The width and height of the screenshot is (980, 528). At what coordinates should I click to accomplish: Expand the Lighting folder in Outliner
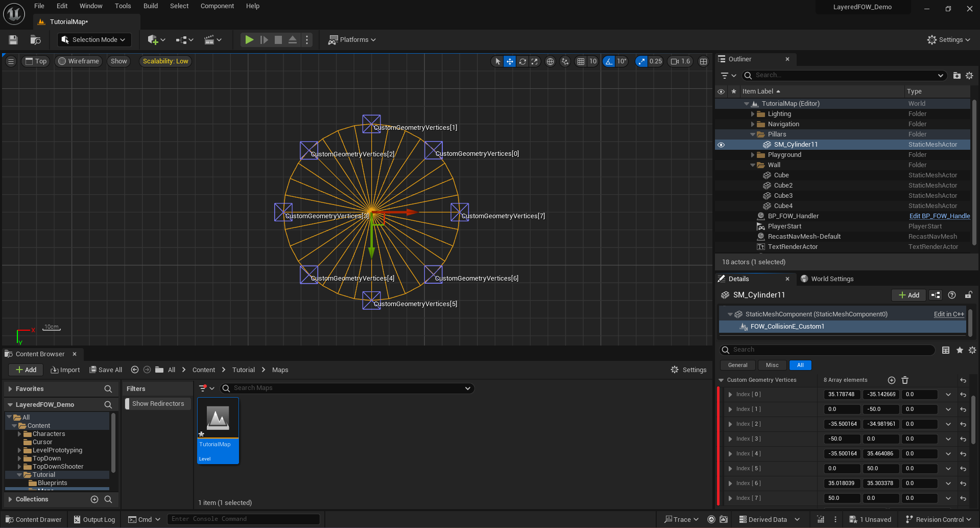coord(752,114)
